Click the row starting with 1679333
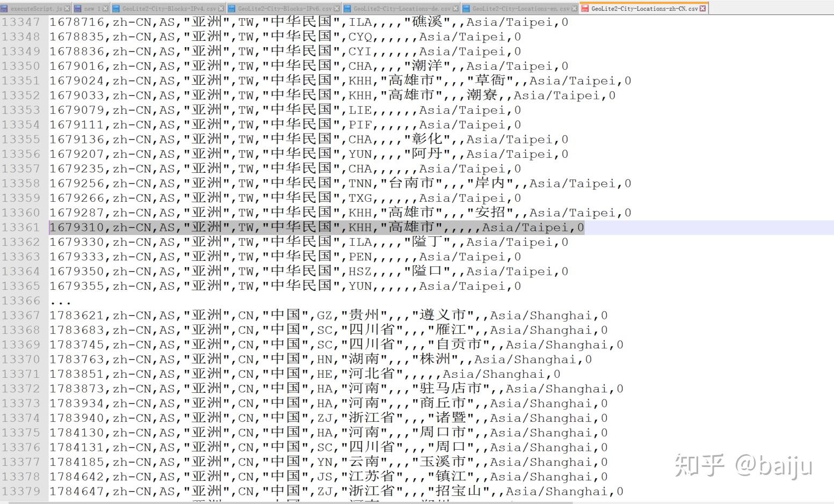The image size is (834, 504). [285, 257]
